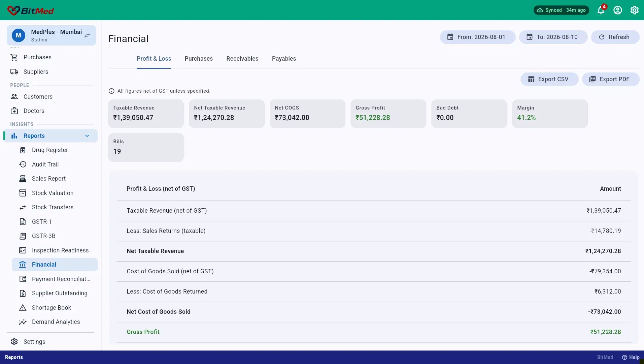
Task: Click the Stock Valuation box icon
Action: tap(23, 193)
